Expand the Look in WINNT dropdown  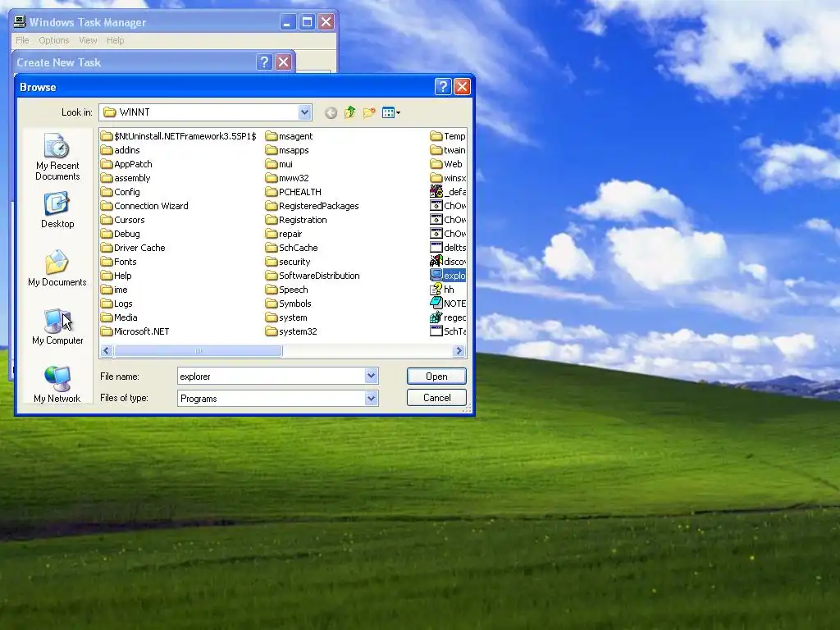[304, 112]
